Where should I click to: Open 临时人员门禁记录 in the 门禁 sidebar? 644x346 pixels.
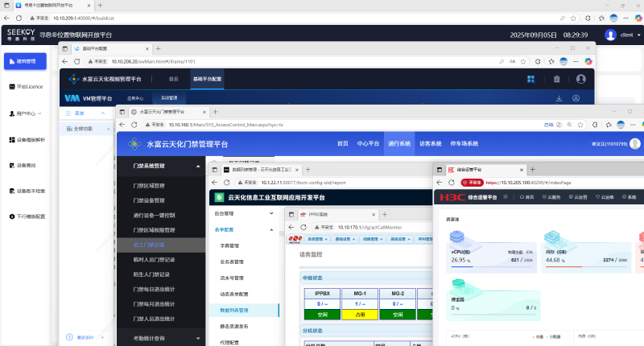click(154, 260)
